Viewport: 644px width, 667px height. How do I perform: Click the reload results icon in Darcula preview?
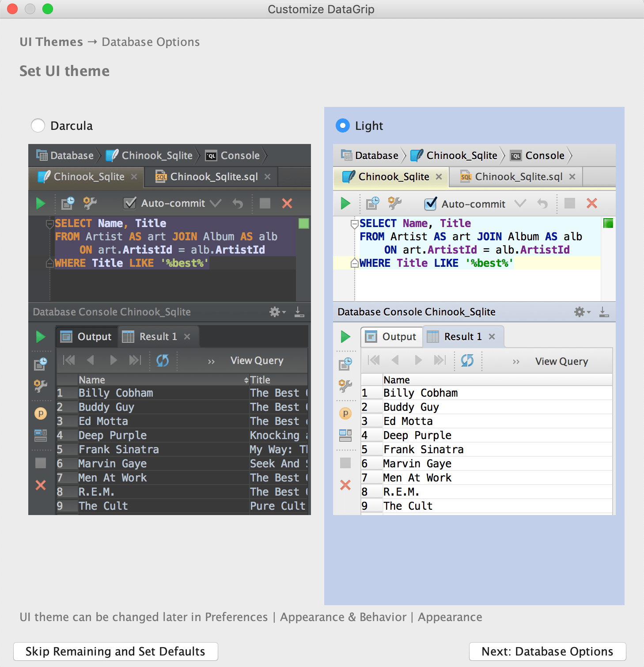click(x=163, y=360)
